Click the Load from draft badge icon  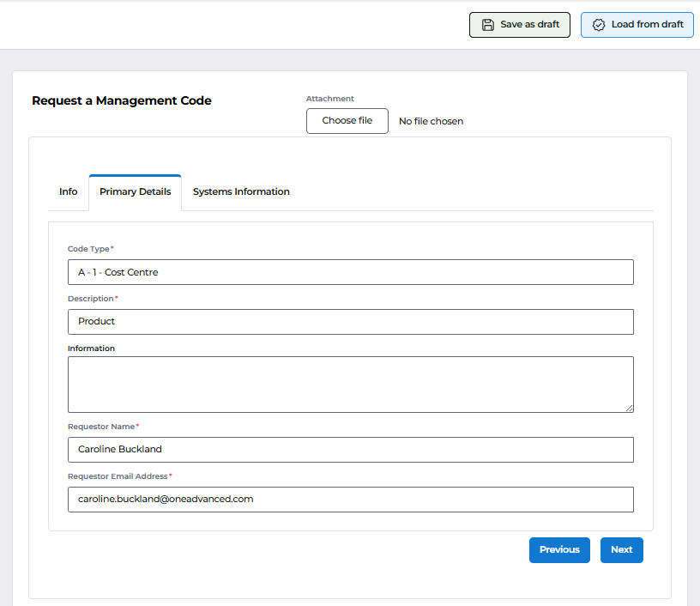(x=599, y=25)
